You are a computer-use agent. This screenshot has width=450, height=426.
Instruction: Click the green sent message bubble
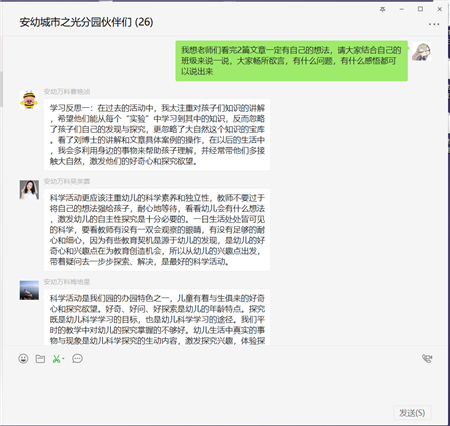292,61
